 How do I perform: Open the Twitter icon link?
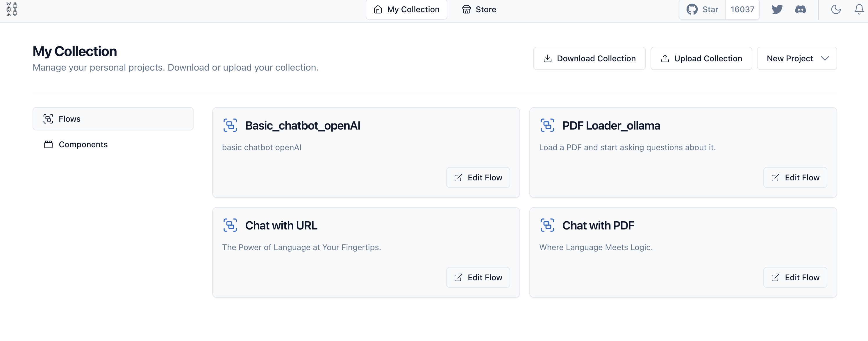tap(777, 9)
